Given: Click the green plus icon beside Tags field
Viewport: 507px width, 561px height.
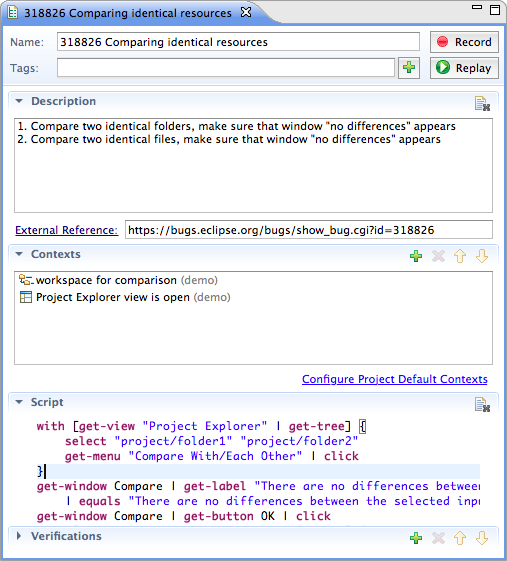Looking at the screenshot, I should 409,68.
